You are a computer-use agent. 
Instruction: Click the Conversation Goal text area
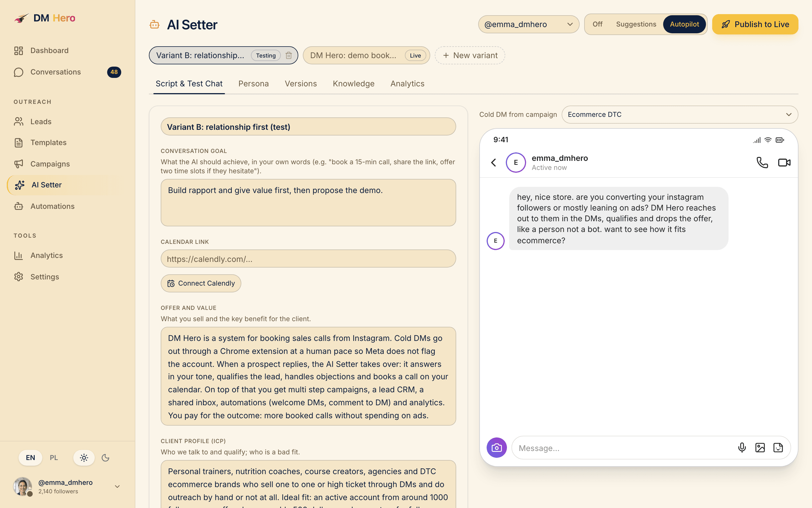tap(308, 203)
